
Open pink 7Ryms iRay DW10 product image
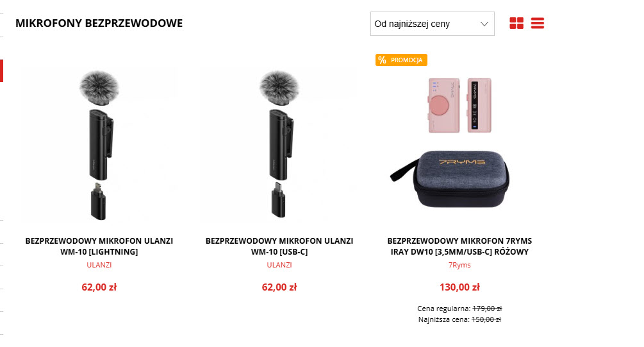(x=459, y=142)
